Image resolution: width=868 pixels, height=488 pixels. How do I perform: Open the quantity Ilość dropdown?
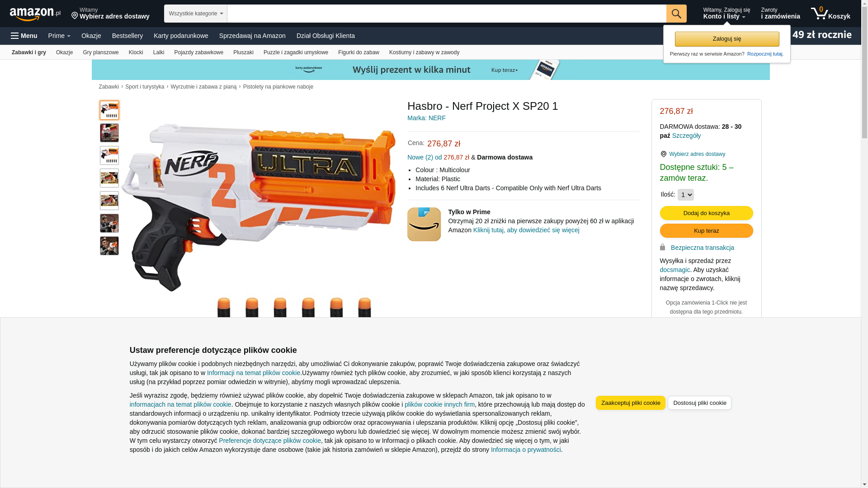686,195
